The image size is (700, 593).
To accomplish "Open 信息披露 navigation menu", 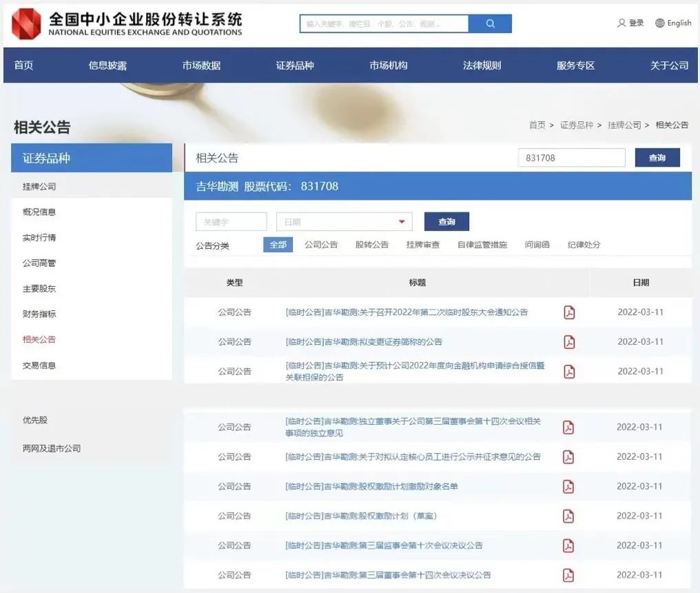I will coord(107,66).
